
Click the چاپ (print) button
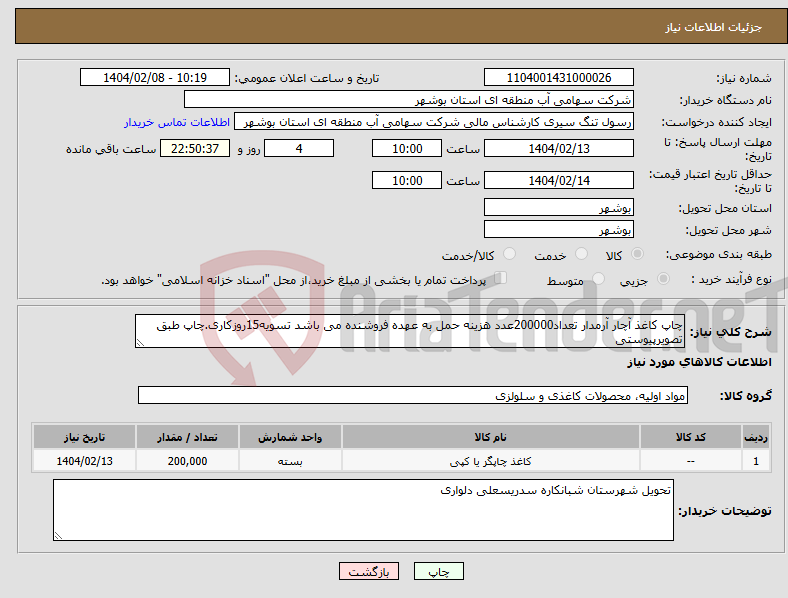tap(439, 571)
